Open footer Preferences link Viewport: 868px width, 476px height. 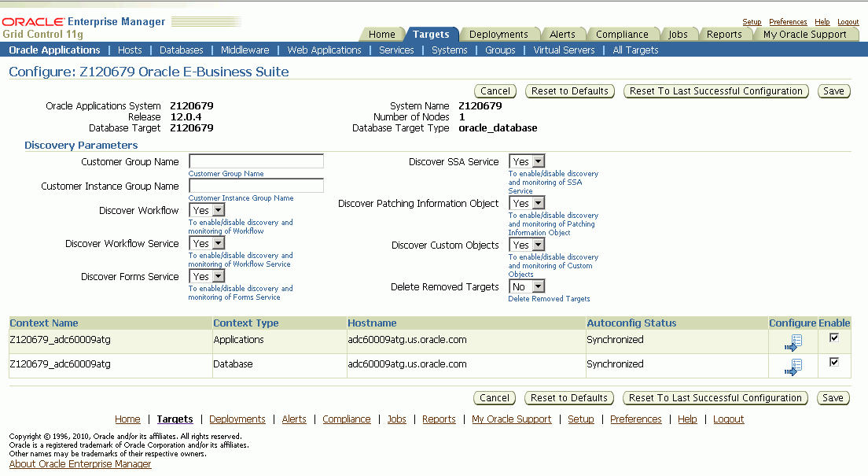[635, 419]
